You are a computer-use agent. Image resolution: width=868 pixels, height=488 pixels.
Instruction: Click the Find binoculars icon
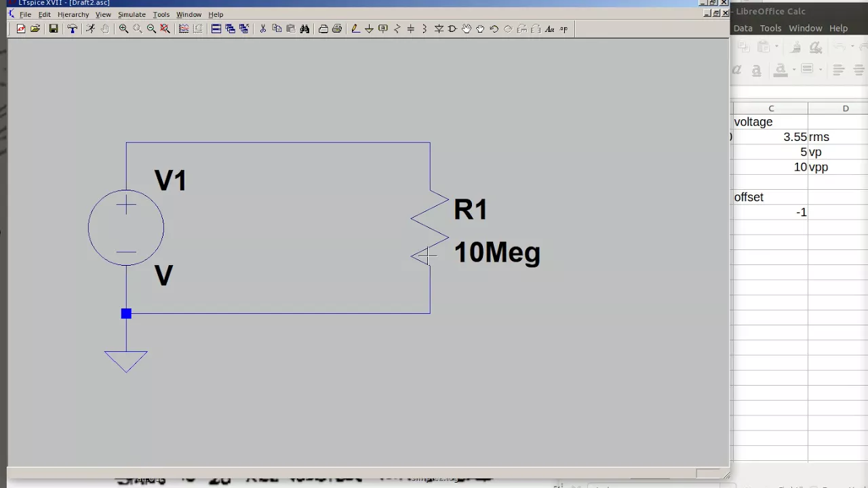pyautogui.click(x=305, y=28)
